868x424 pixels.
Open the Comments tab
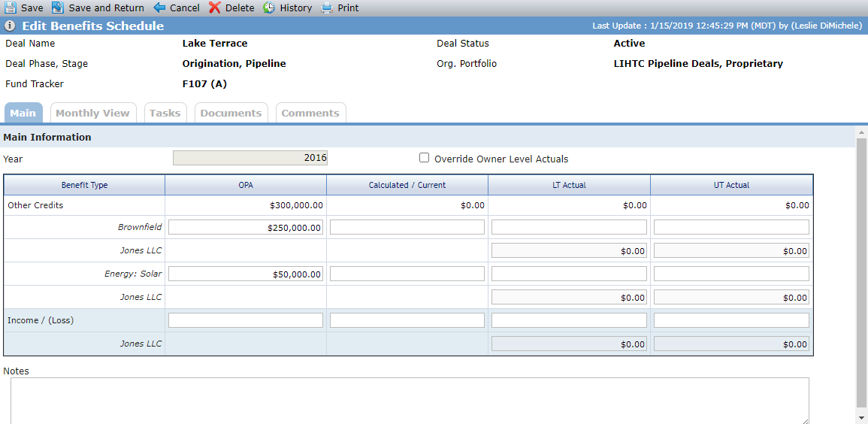310,113
